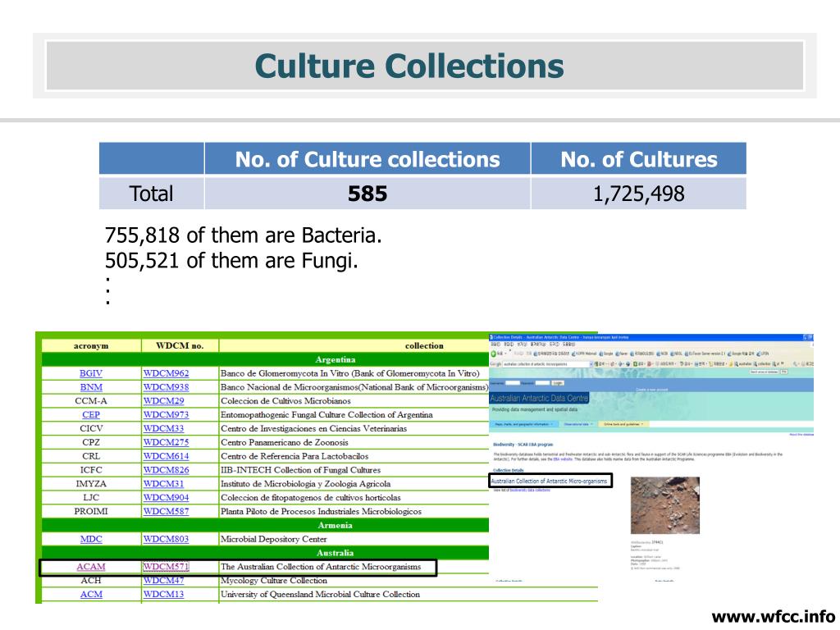The width and height of the screenshot is (840, 630).
Task: Follow the WDCM826 link
Action: pos(166,470)
